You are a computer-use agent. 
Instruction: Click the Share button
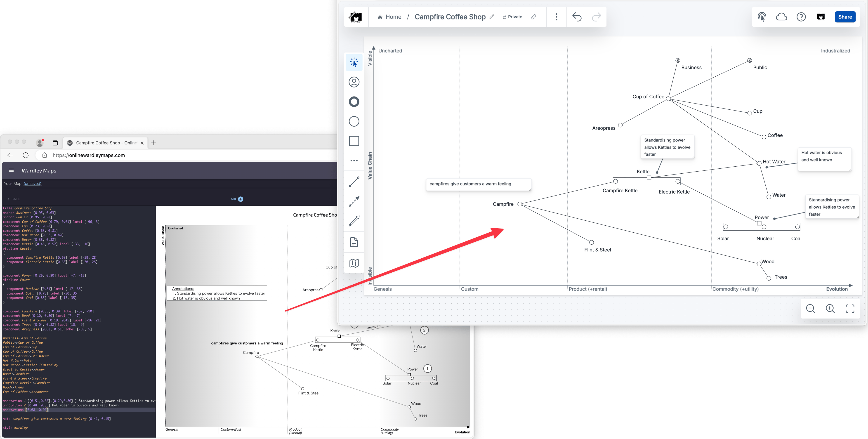point(845,17)
